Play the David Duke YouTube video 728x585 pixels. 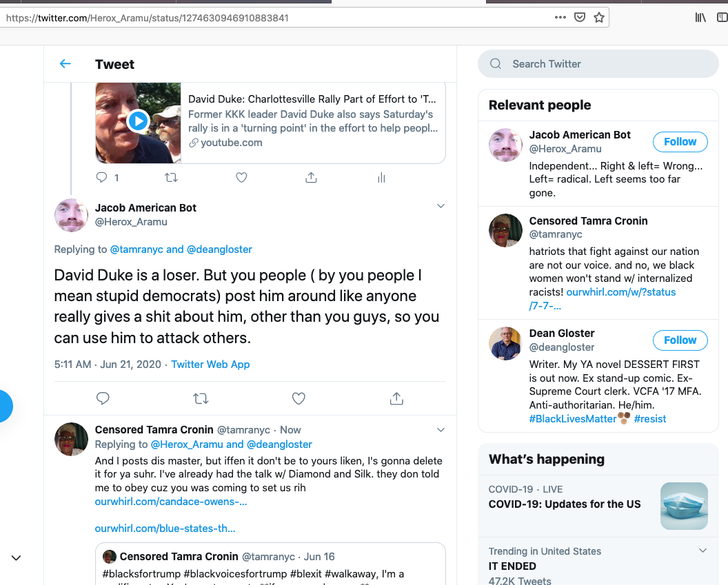138,121
